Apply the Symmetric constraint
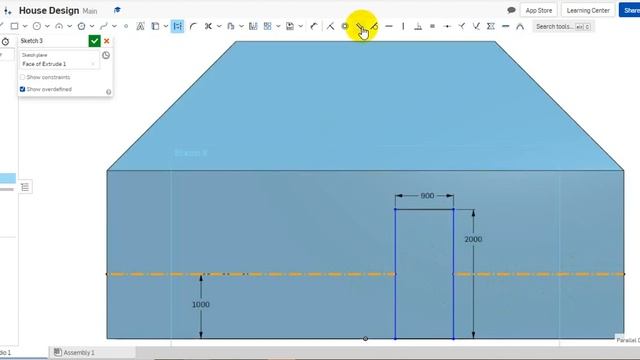The image size is (640, 360). [491, 26]
